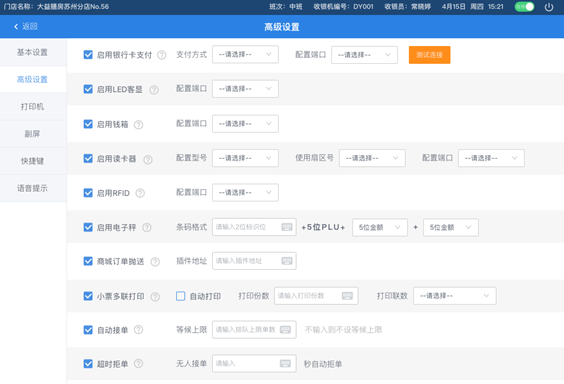The image size is (564, 384).
Task: Uncheck 启用银行卡支付 checkbox
Action: [88, 55]
